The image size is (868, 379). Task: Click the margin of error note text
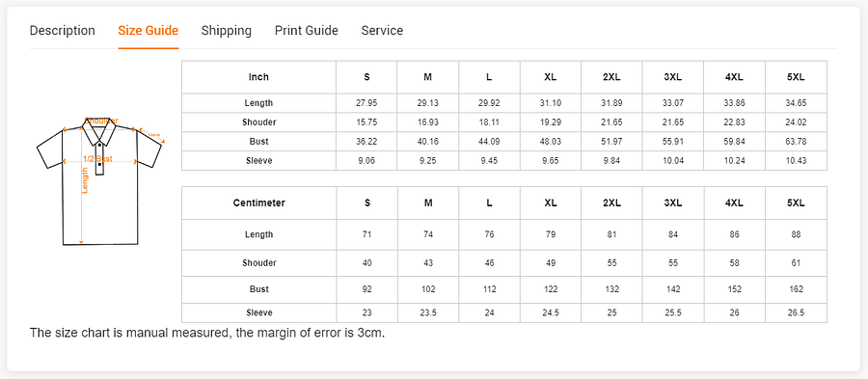[207, 333]
